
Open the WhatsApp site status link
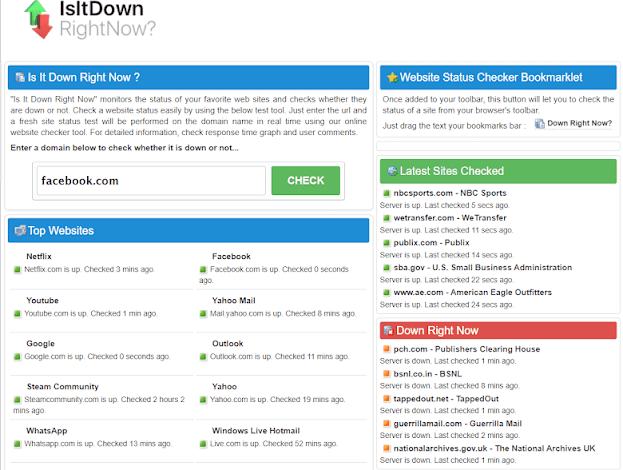click(x=47, y=431)
